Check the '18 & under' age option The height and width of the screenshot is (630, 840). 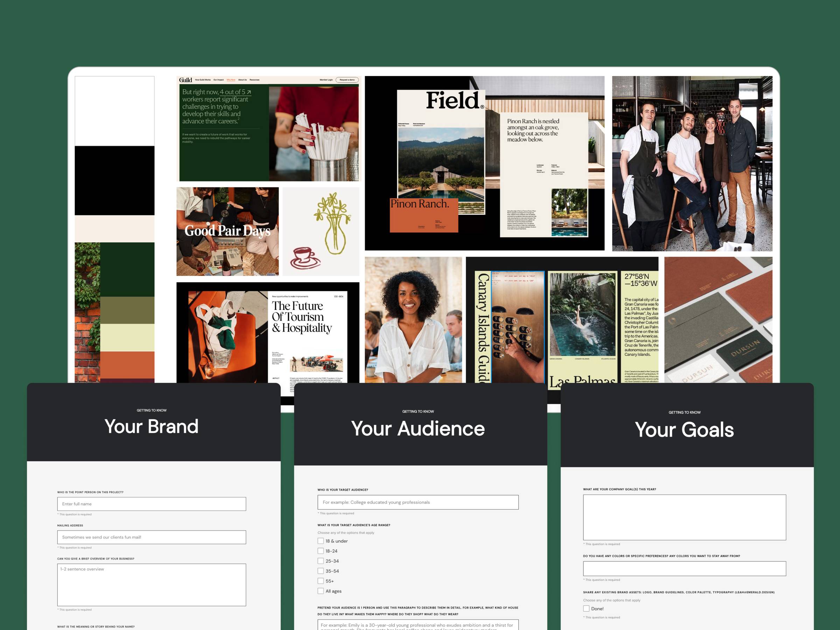[x=321, y=541]
